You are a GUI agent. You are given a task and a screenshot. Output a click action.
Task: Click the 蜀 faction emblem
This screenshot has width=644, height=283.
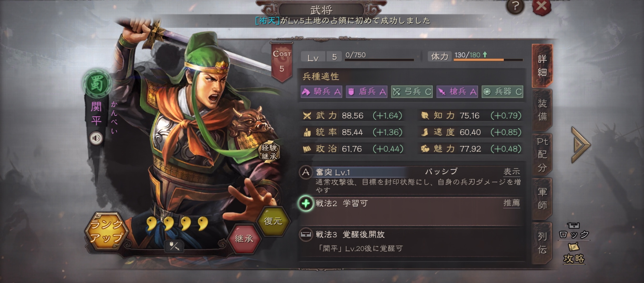(x=97, y=84)
